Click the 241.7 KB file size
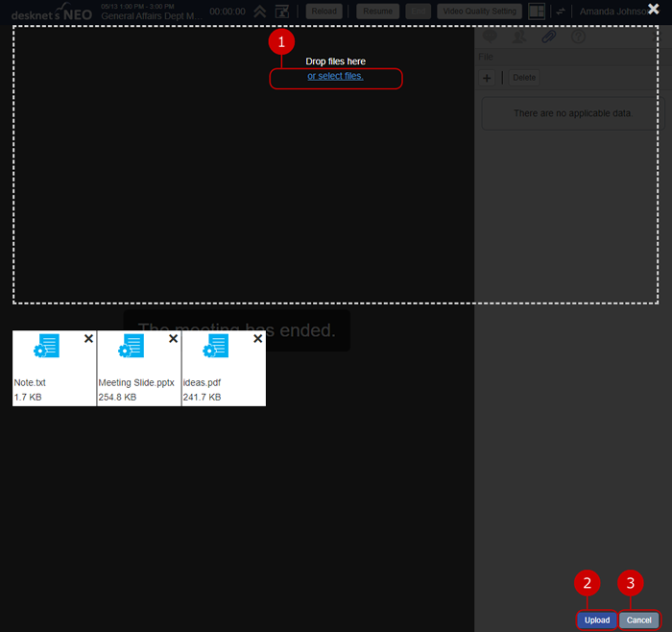The height and width of the screenshot is (632, 672). (202, 397)
